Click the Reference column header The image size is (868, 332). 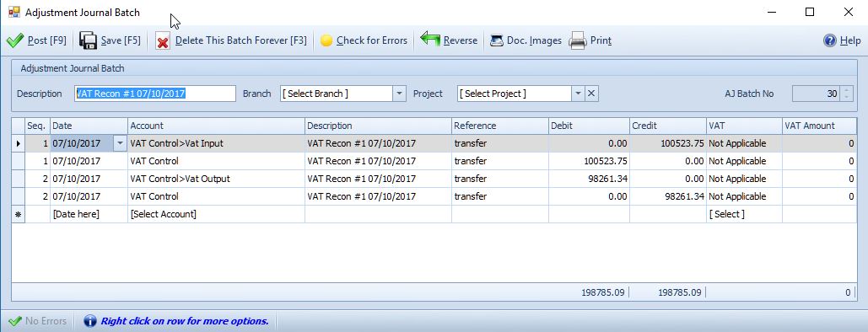500,126
